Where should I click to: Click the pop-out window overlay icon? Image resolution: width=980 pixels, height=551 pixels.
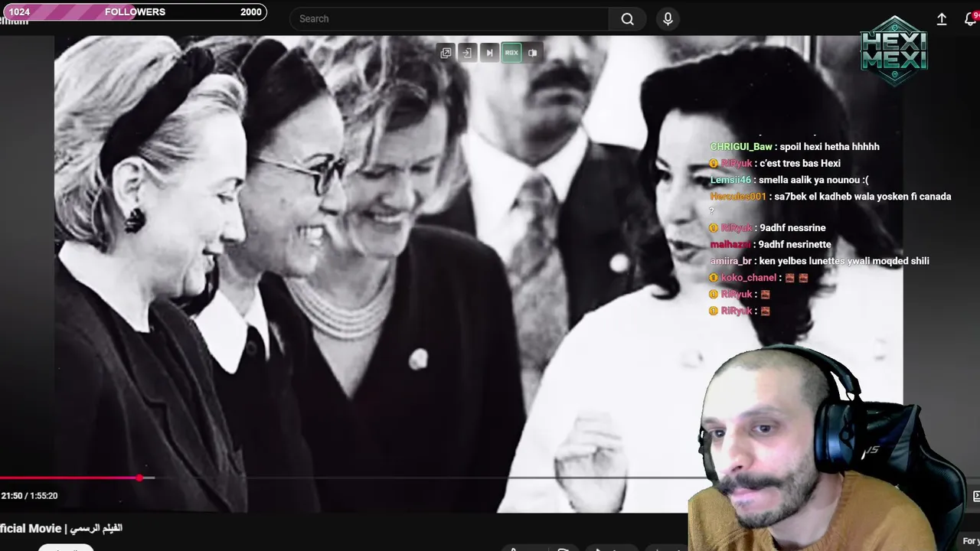coord(446,53)
